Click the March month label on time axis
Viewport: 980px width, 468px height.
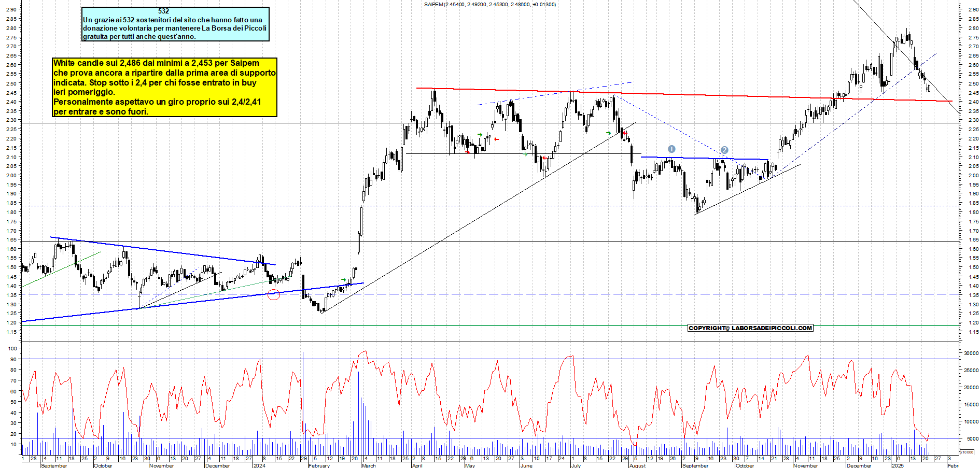tap(369, 465)
